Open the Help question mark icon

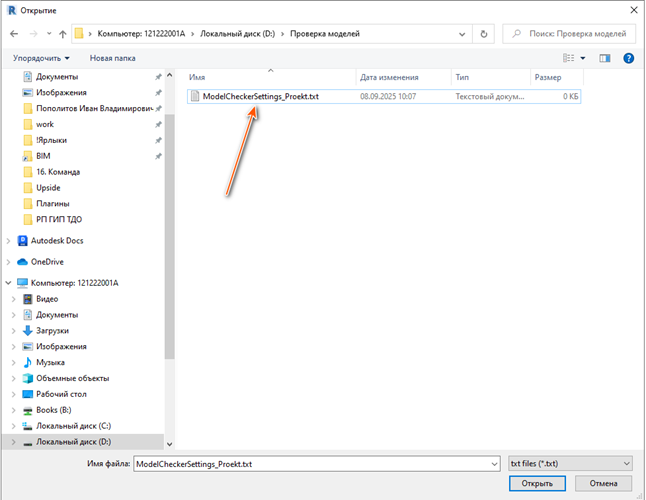pos(629,58)
